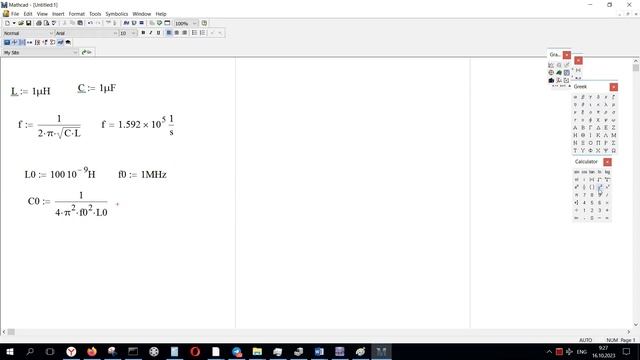Toggle the Greek Symbol palette button

tap(60, 42)
